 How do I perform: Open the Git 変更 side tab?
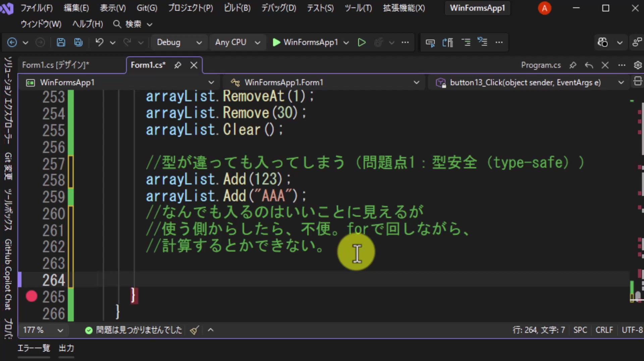click(8, 166)
